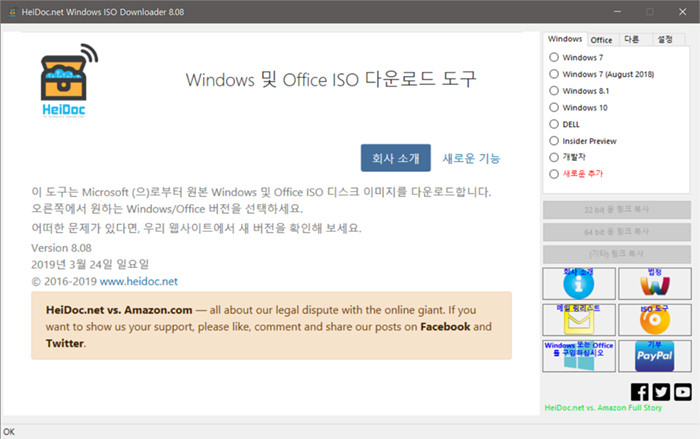700x439 pixels.
Task: Open the ISO tools disc button
Action: (654, 320)
